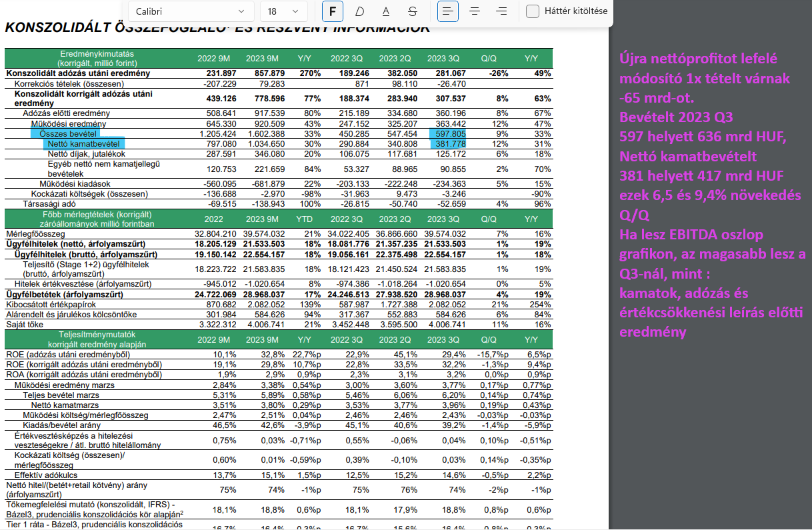Click the cell value 1.034.650
The width and height of the screenshot is (812, 530).
coord(266,144)
